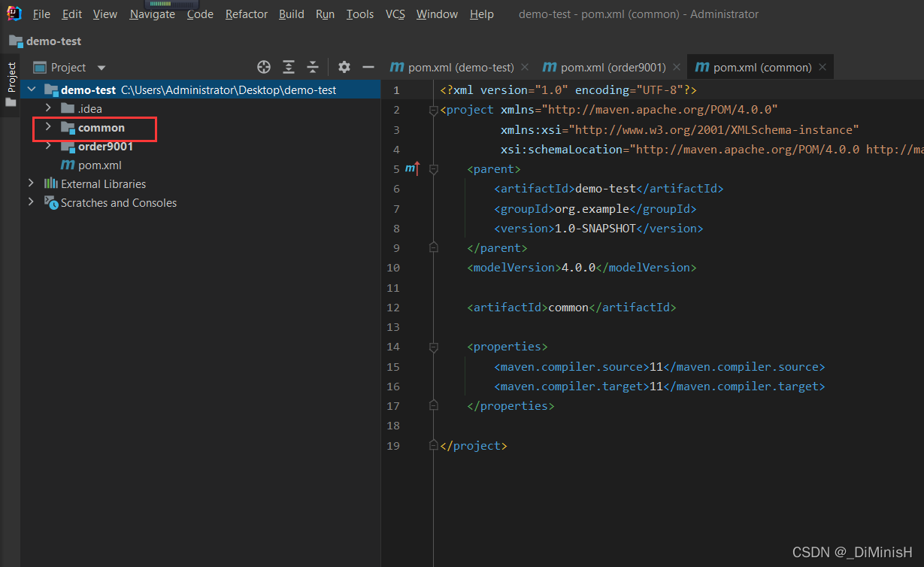This screenshot has height=567, width=924.
Task: Click the modelVersion 4.0.0 text
Action: [x=578, y=267]
